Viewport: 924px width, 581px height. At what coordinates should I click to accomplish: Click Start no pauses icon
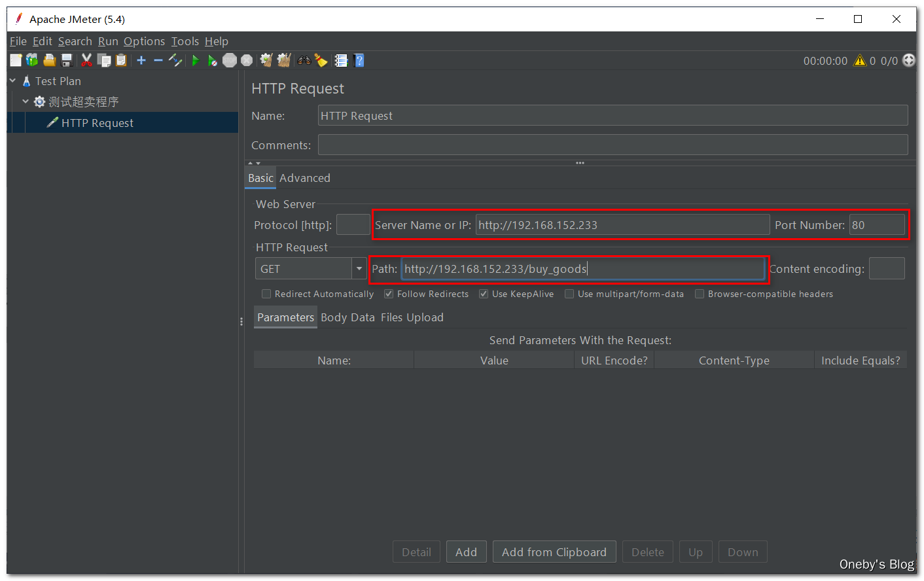click(x=212, y=60)
